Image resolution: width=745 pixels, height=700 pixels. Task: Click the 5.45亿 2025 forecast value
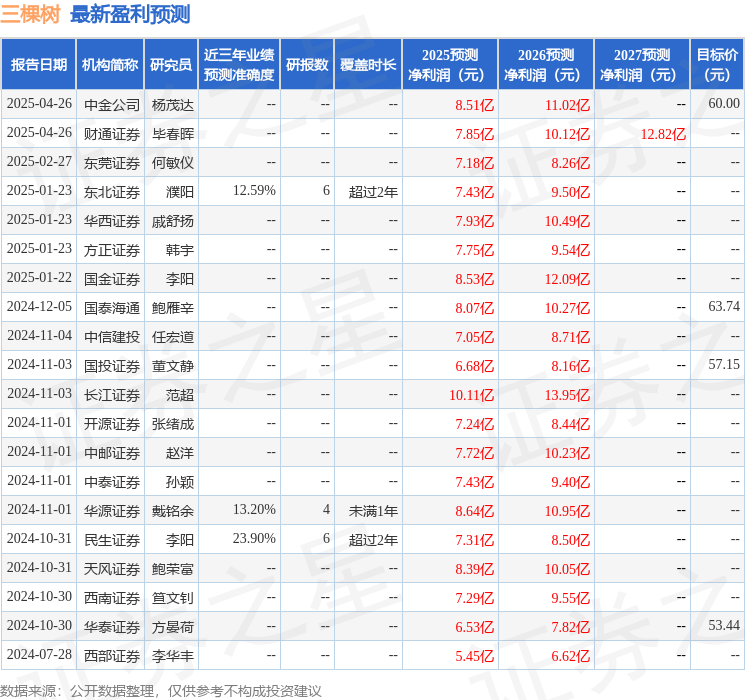click(475, 656)
